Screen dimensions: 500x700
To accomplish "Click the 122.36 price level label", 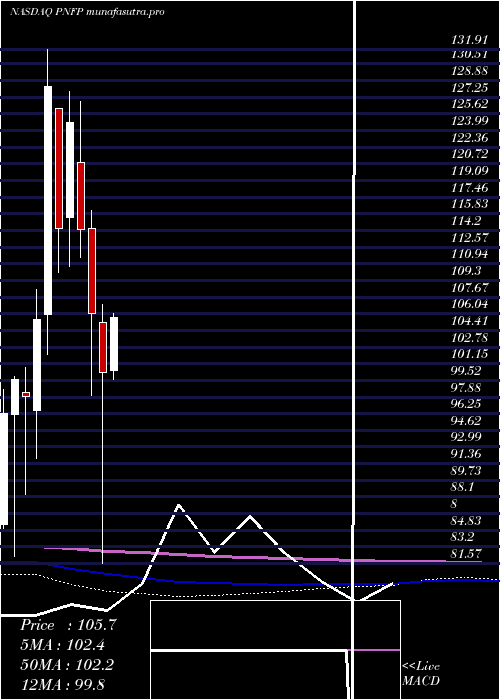I will click(x=469, y=138).
